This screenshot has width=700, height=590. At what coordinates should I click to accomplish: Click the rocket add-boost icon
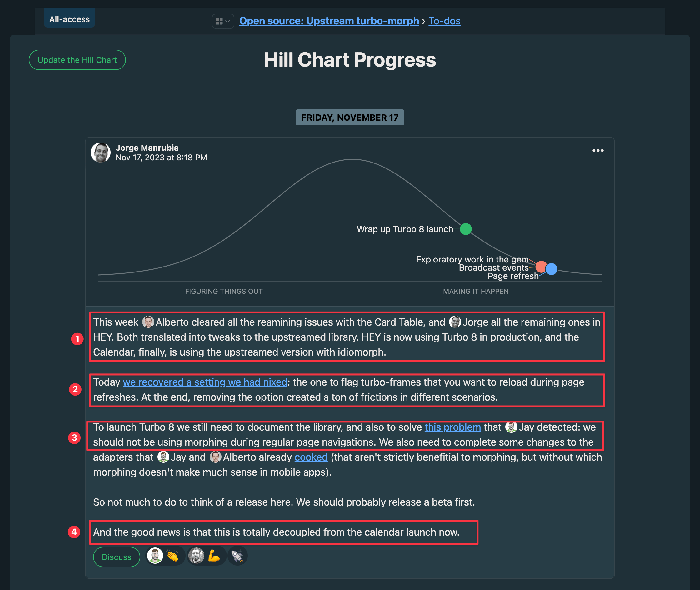[x=237, y=556]
